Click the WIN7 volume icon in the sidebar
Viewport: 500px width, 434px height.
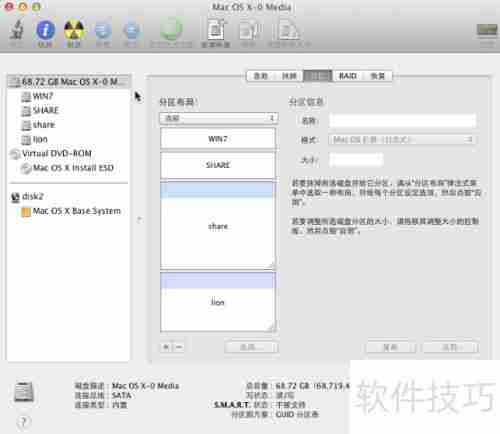tap(26, 97)
